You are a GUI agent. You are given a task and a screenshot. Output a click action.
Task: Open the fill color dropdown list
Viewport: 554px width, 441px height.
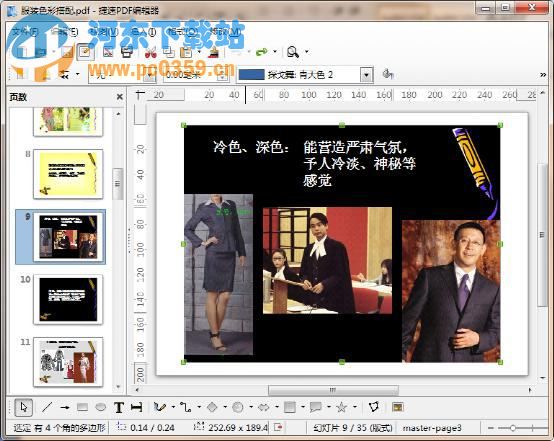(366, 75)
